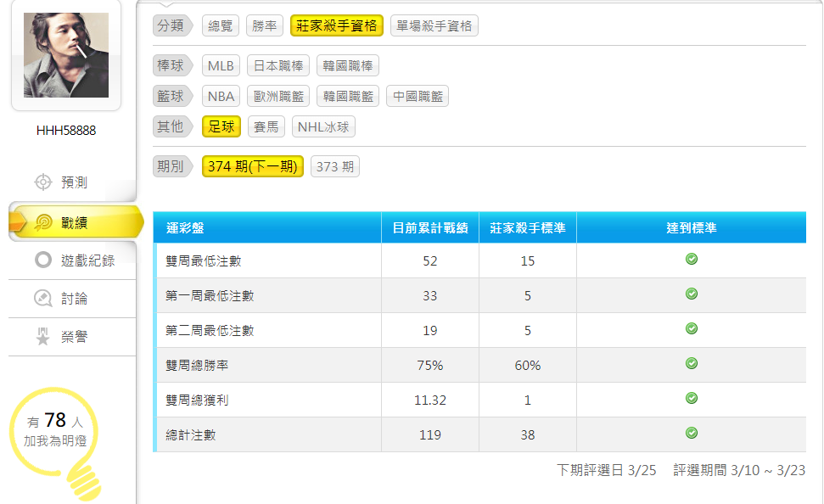Select the 單場殺手資格 tab
The height and width of the screenshot is (504, 824).
[x=434, y=26]
